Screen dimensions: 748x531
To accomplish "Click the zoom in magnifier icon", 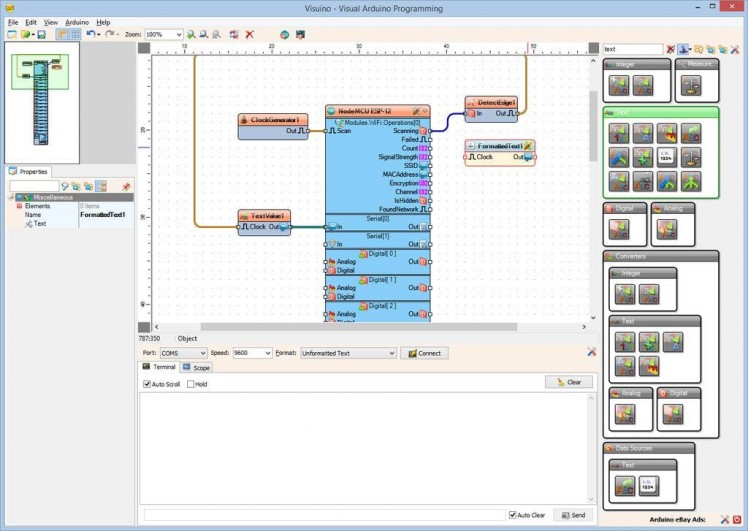I will [x=191, y=34].
